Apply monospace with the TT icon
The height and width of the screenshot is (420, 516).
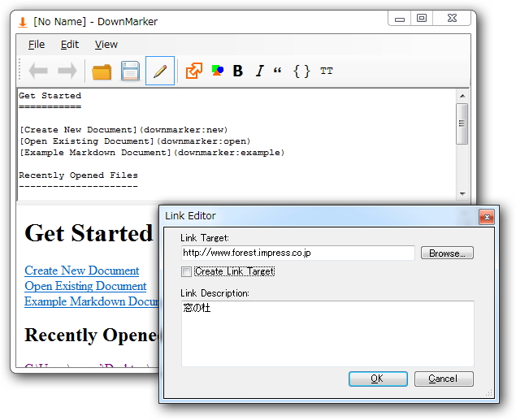[327, 71]
